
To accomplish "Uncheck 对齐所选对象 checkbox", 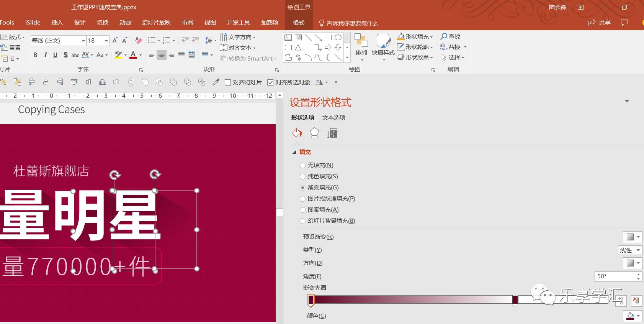I will tap(270, 82).
